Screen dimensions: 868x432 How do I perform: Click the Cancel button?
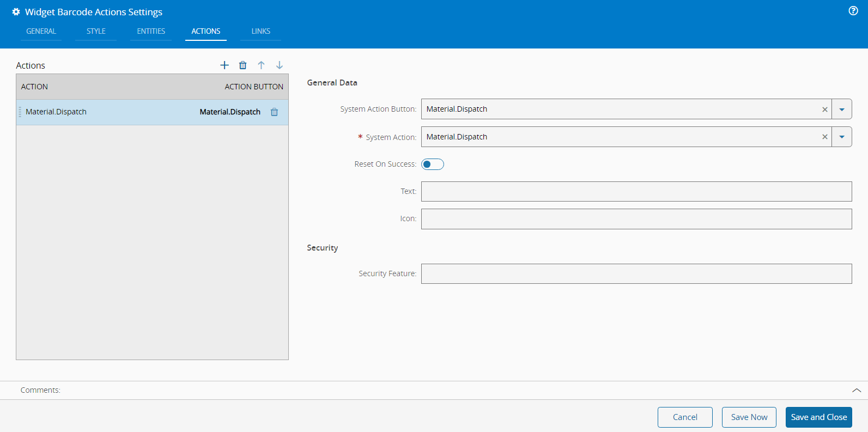685,417
